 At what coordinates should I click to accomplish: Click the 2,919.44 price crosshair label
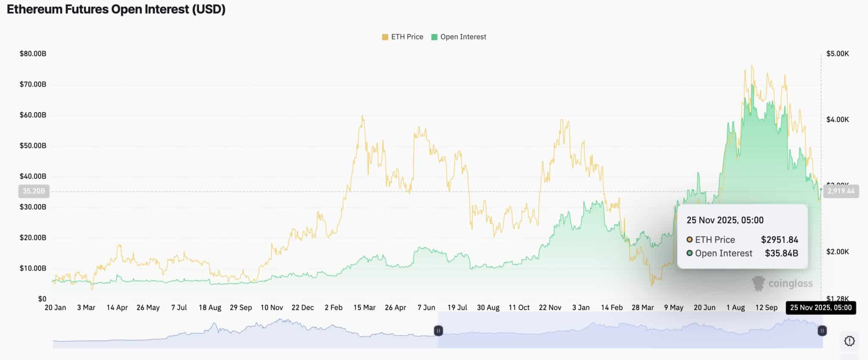coord(841,191)
